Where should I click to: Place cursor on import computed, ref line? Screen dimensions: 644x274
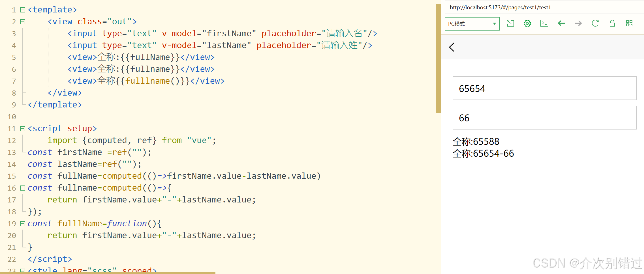132,140
